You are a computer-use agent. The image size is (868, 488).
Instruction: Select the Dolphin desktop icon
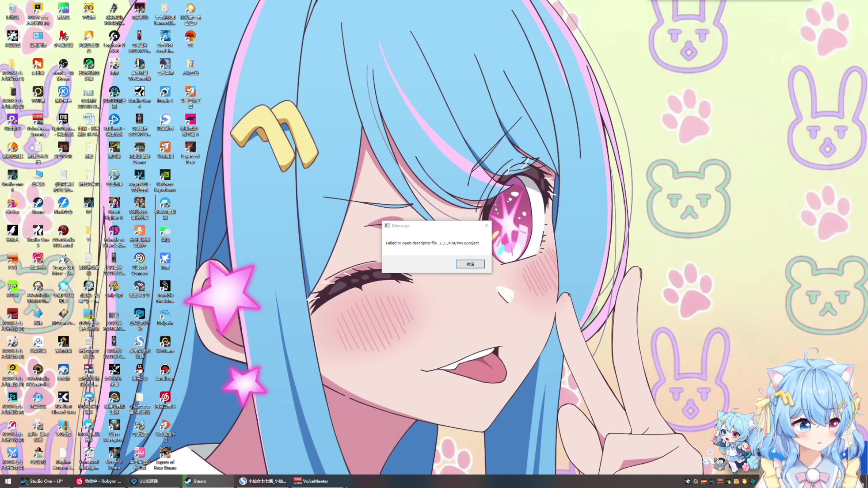point(165,317)
